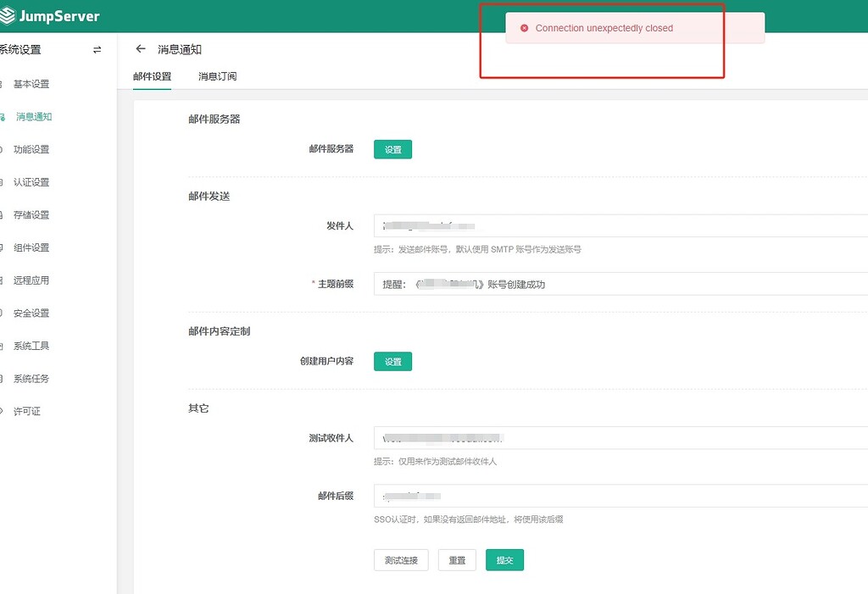The width and height of the screenshot is (868, 594).
Task: Click the error icon in the connection failure alert
Action: (523, 27)
